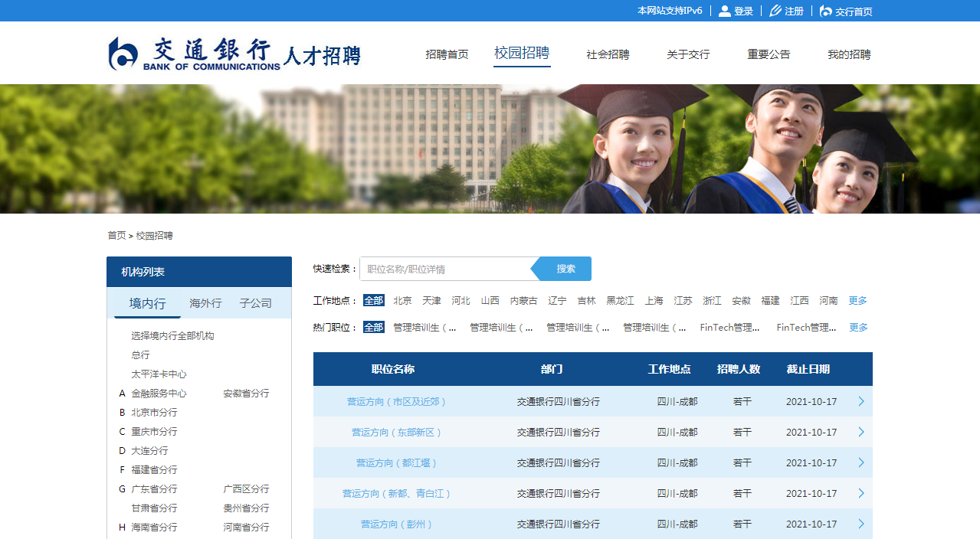Expand 更多 work locations

pyautogui.click(x=857, y=301)
